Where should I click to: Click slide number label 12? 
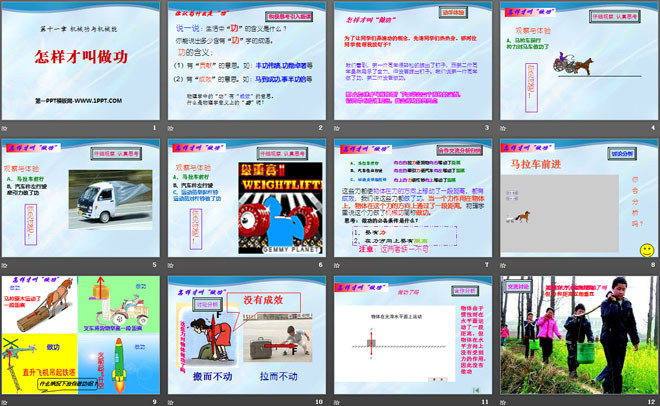(x=651, y=402)
